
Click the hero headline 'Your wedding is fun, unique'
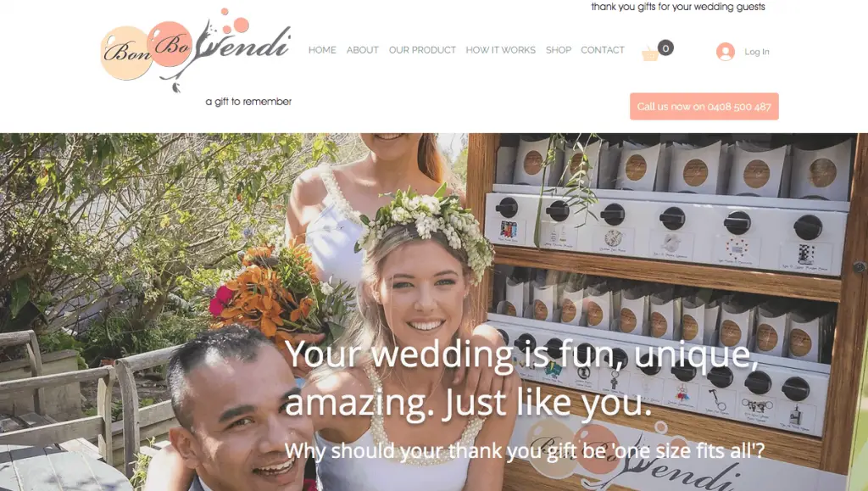coord(521,353)
